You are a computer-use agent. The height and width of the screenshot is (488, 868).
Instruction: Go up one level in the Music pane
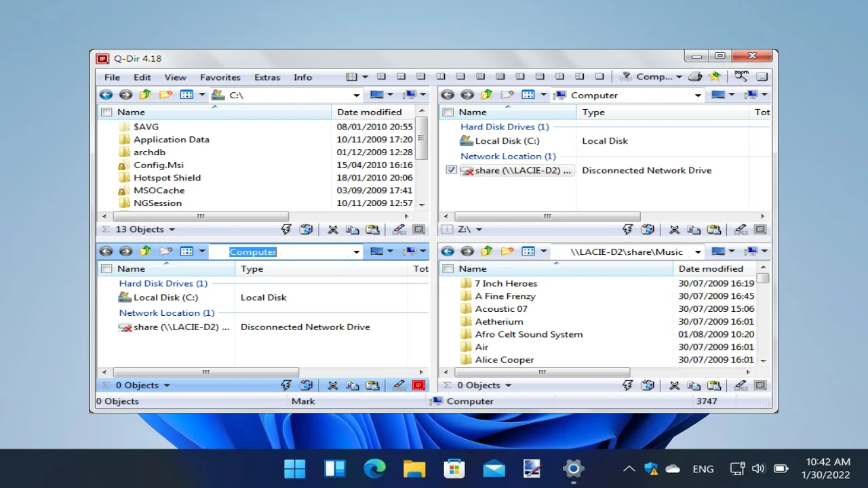pyautogui.click(x=487, y=251)
